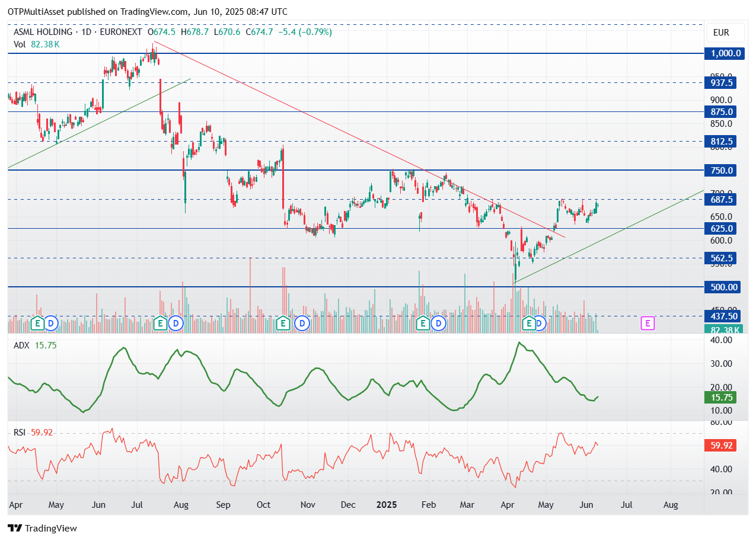Click the ADX indicator legend name
756x541 pixels.
pyautogui.click(x=22, y=345)
